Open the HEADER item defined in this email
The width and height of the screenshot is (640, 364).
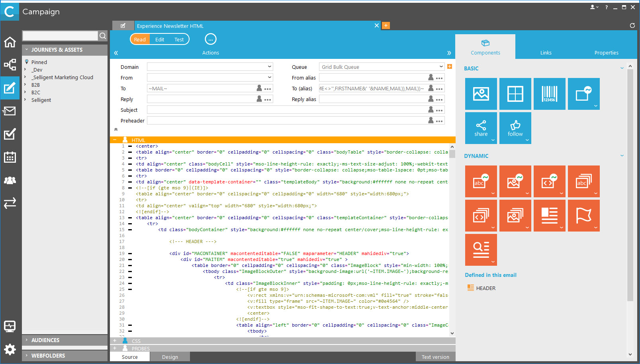485,288
